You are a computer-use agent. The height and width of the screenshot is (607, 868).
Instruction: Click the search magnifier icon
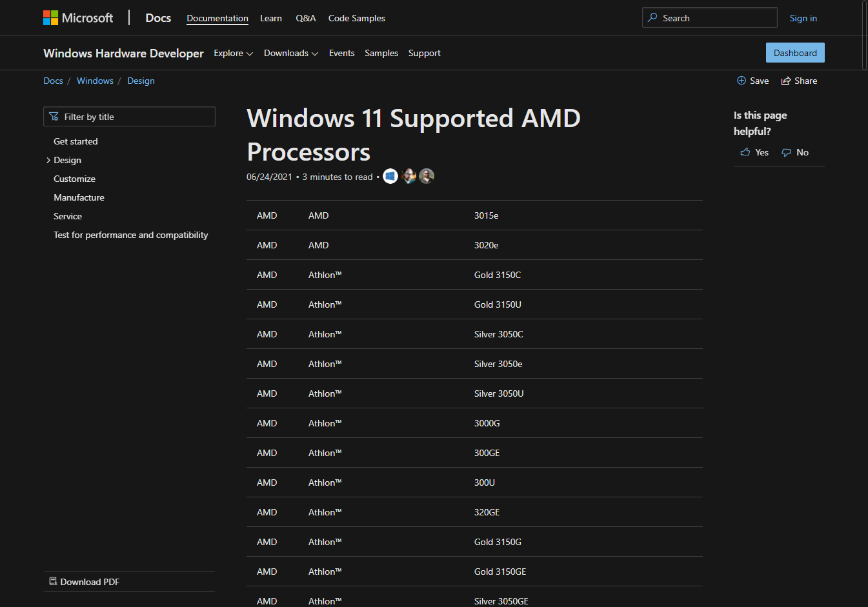(x=652, y=17)
